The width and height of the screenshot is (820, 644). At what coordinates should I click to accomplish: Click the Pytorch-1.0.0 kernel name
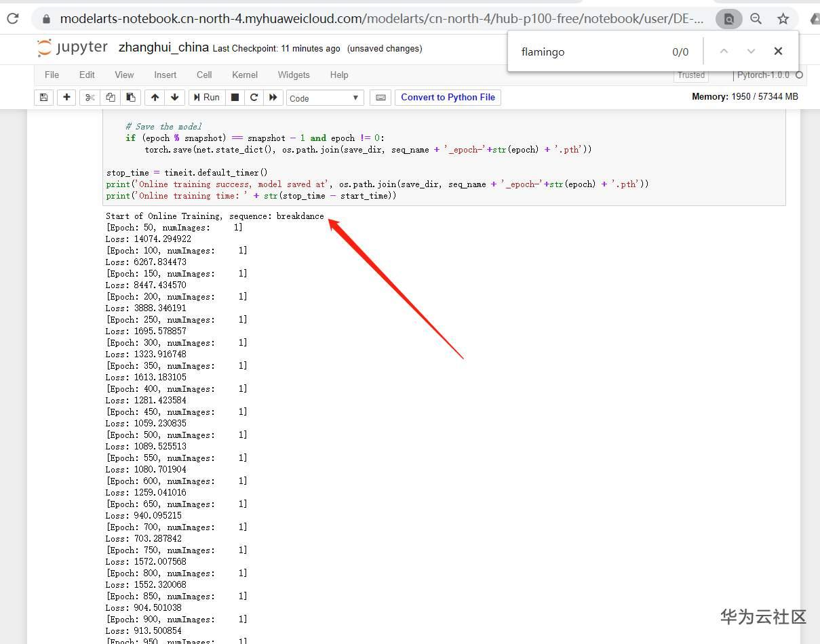tap(763, 75)
